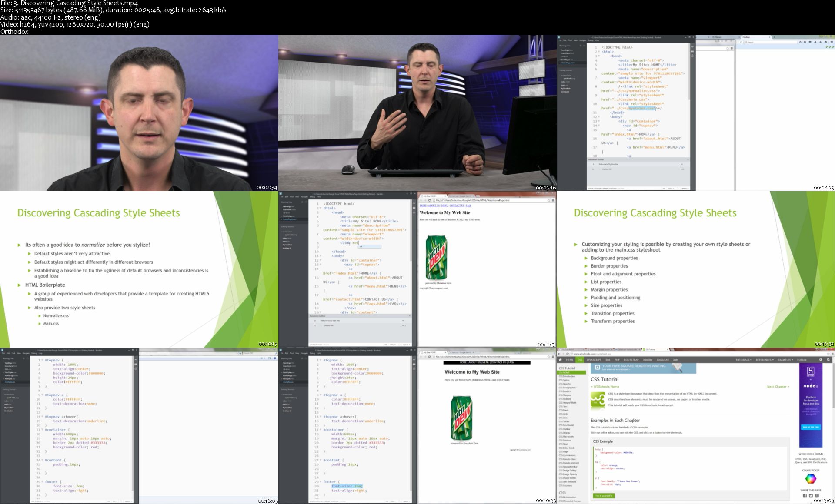
Task: Click the W3Schools search magnifier icon
Action: (828, 360)
